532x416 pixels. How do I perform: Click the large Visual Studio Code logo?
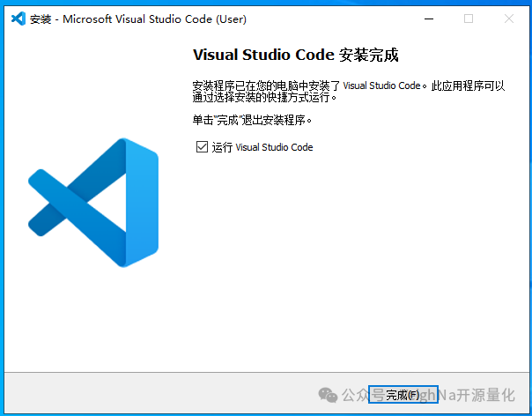pos(93,203)
